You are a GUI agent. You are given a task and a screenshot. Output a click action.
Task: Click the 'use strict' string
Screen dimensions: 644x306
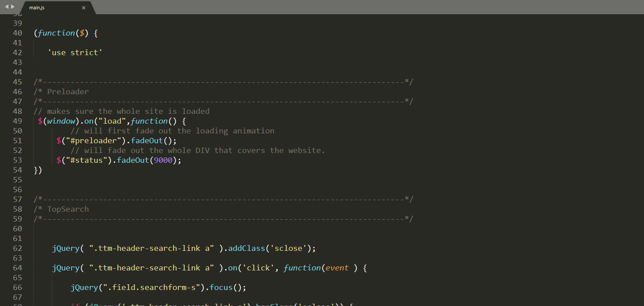click(75, 52)
